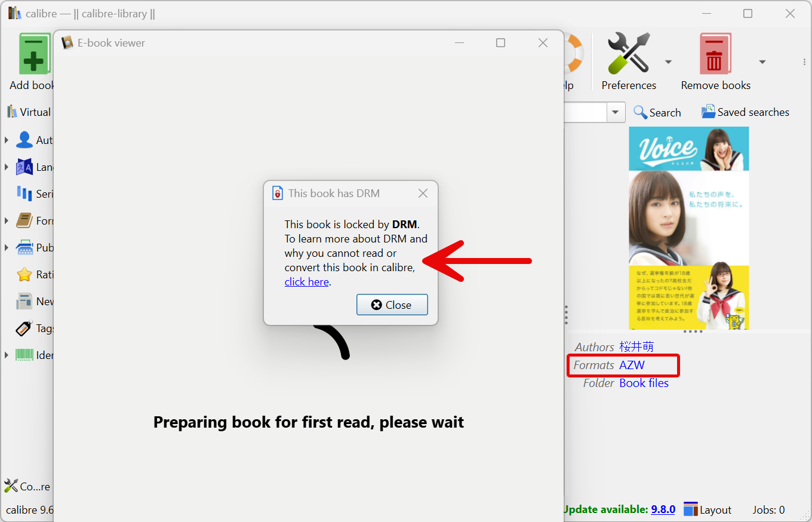812x522 pixels.
Task: Click the Configure button in tag browser
Action: pos(27,486)
